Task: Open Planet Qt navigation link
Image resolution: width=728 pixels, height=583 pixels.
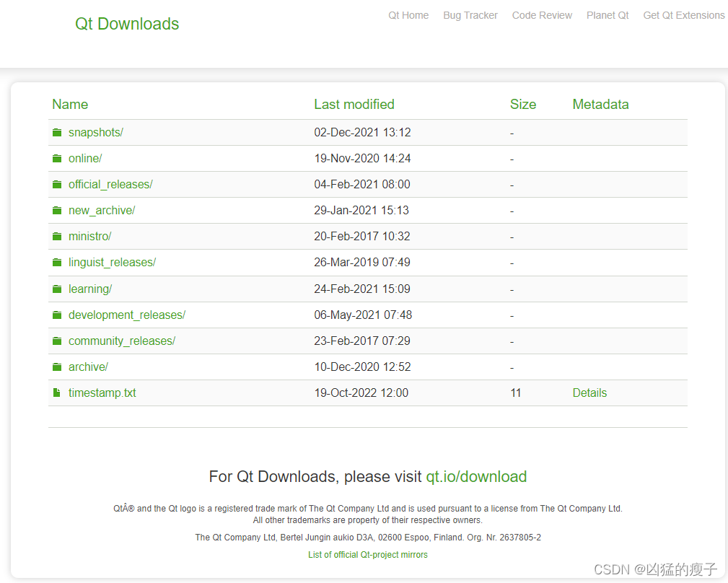Action: (x=608, y=15)
